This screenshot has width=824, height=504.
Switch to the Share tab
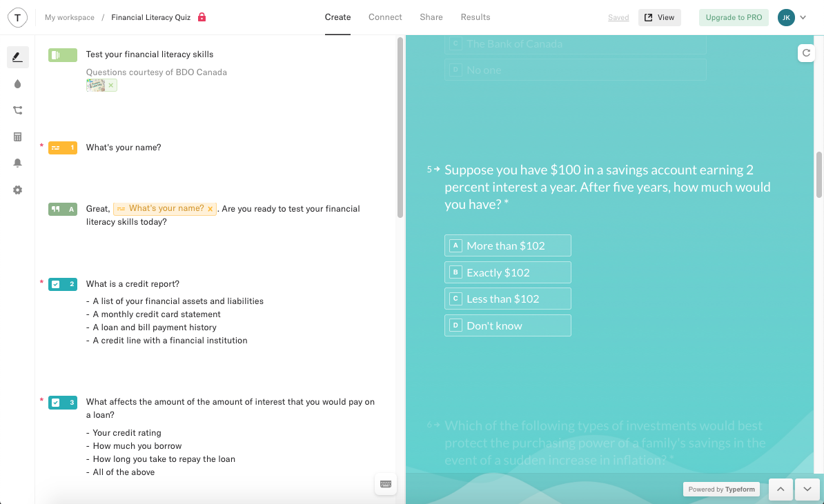pos(431,17)
